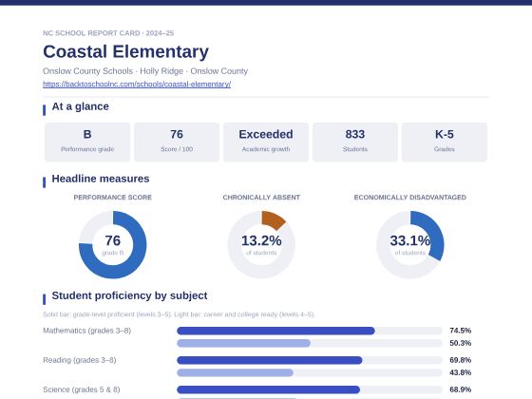Click the 50.3% value text
The image size is (532, 399).
pyautogui.click(x=461, y=343)
